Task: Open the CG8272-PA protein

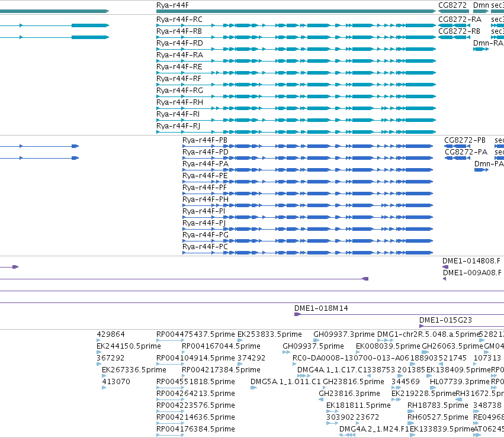Action: point(466,152)
